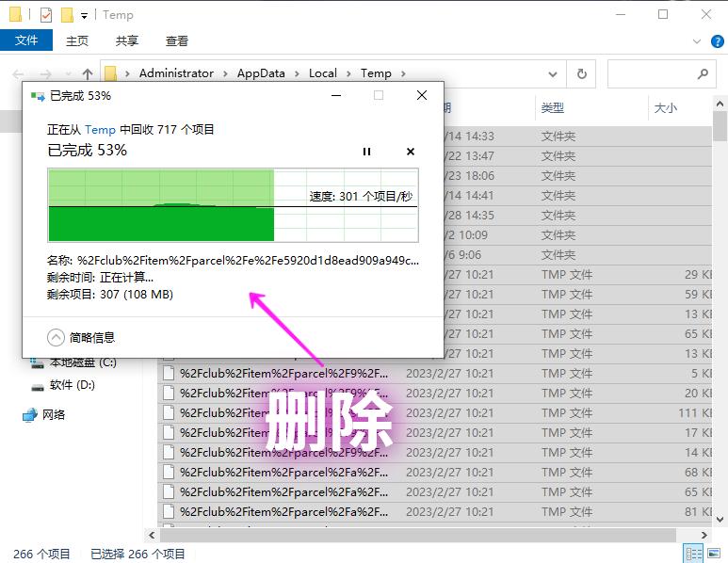The height and width of the screenshot is (563, 728).
Task: Expand chevron after AppData breadcrumb
Action: (x=298, y=73)
